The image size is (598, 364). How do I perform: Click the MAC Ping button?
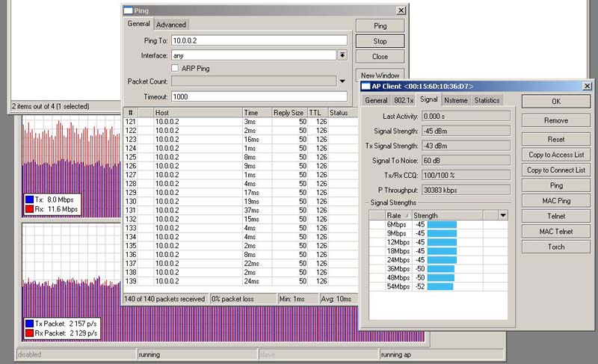(x=556, y=201)
